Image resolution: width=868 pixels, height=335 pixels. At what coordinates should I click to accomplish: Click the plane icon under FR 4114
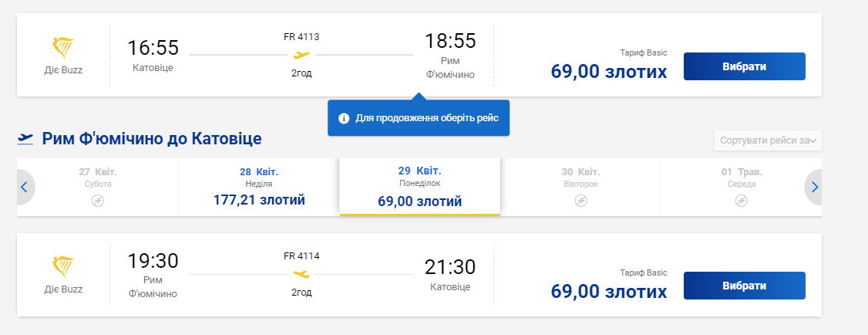[301, 274]
